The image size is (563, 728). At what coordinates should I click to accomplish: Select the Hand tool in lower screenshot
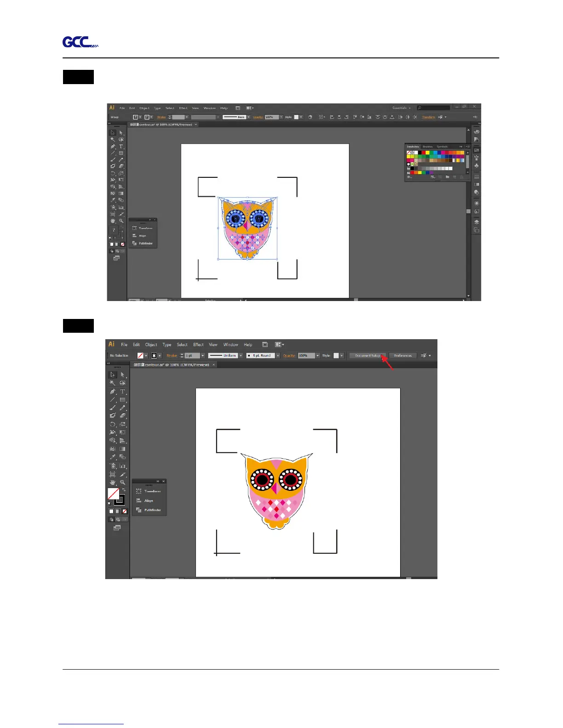[x=113, y=482]
